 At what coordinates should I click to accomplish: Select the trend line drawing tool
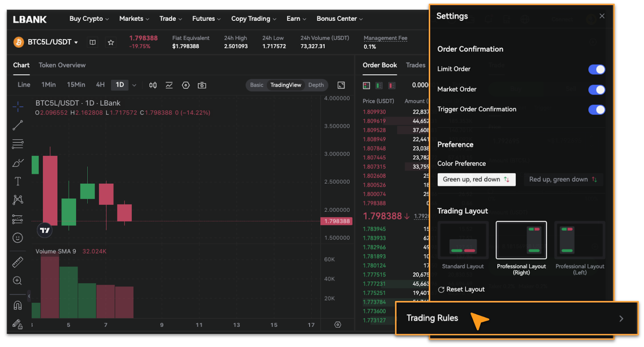tap(18, 125)
